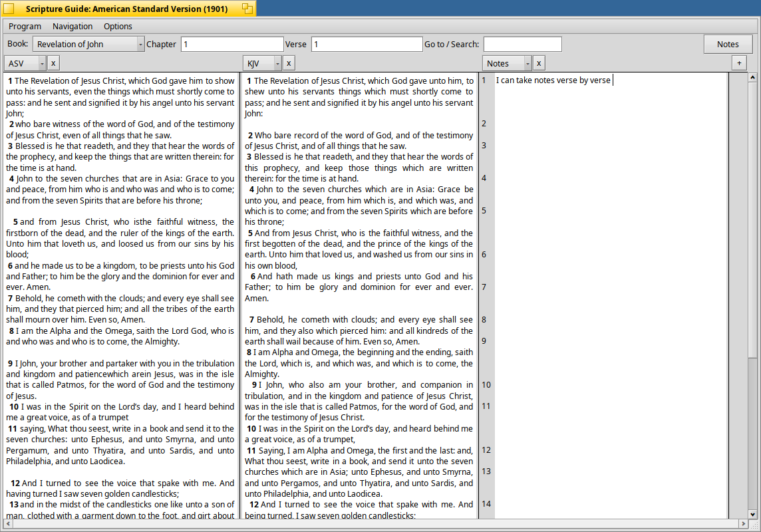Open the Navigation menu
The height and width of the screenshot is (532, 761).
tap(73, 26)
